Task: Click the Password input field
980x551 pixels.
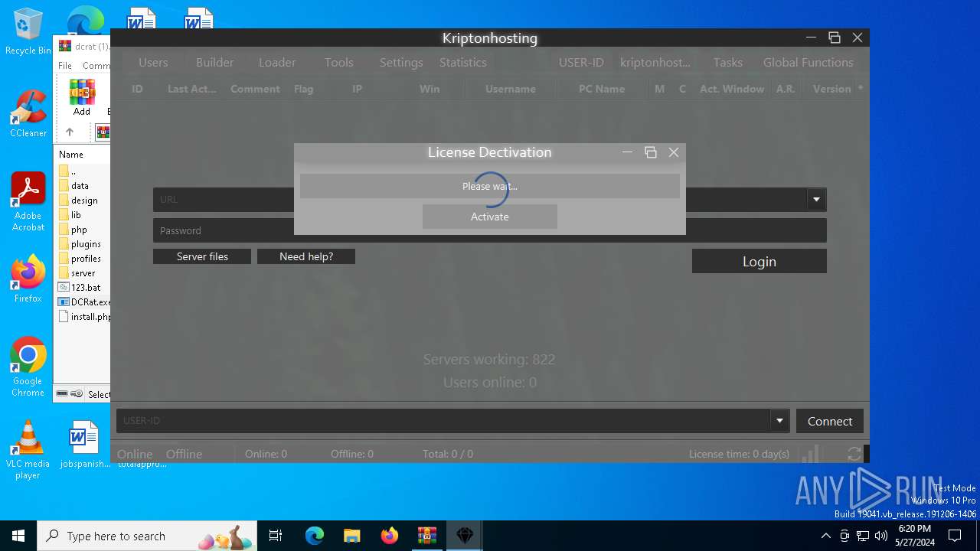Action: [490, 230]
